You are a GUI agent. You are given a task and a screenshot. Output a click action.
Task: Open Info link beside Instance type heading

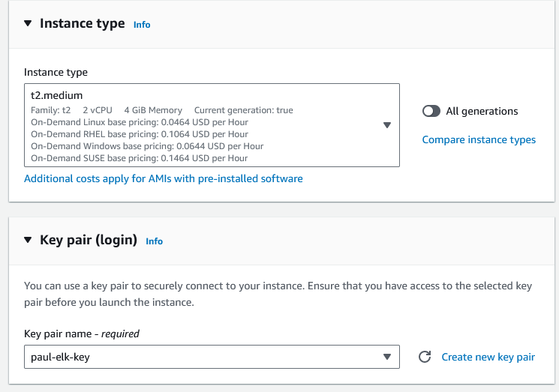point(142,25)
